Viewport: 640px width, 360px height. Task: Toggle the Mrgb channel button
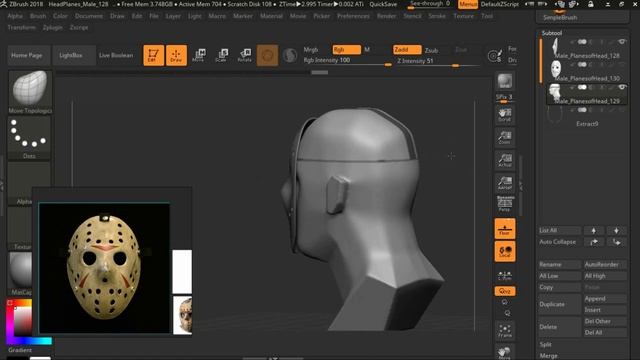(x=311, y=49)
